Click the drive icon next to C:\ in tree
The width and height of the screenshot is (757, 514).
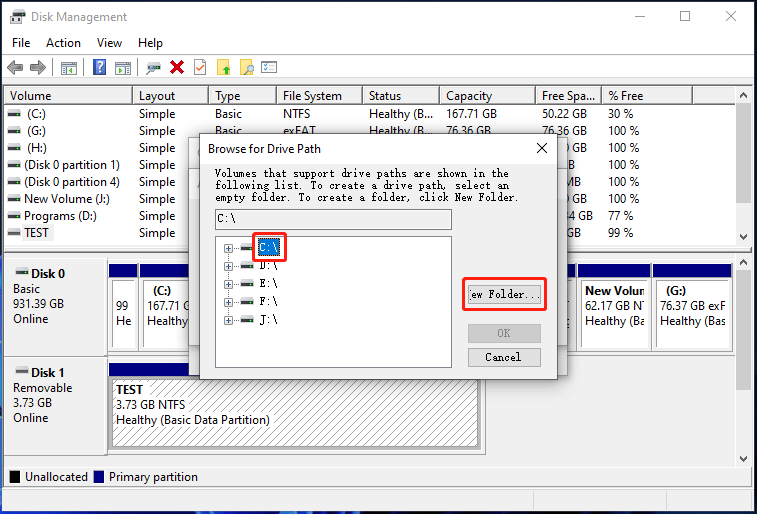click(247, 248)
